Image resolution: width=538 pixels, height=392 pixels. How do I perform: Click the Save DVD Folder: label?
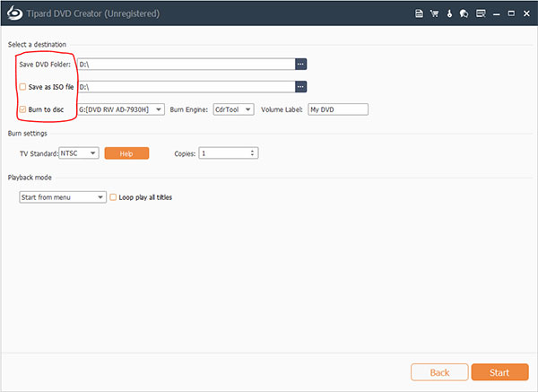[45, 65]
